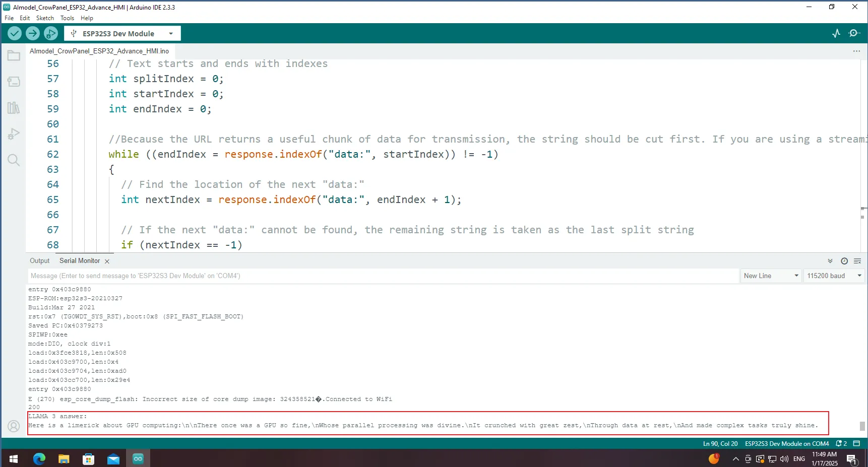Click the Upload arrow button
The image size is (868, 467).
(33, 33)
